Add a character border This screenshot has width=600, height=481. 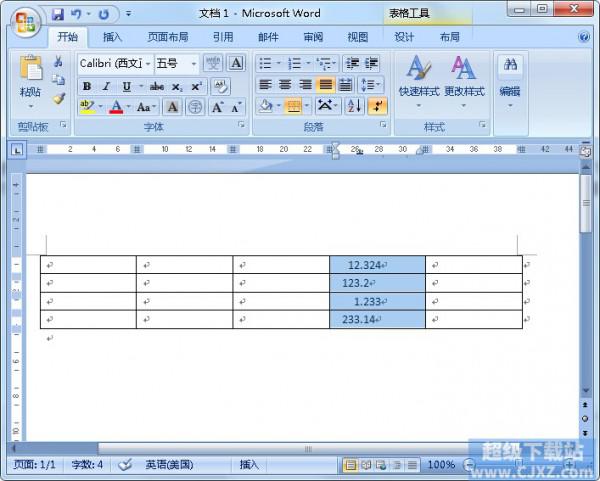click(x=236, y=63)
